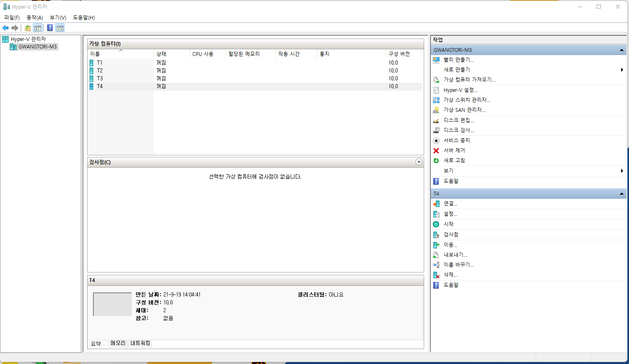
Task: Sort by 이름 column header
Action: [121, 54]
